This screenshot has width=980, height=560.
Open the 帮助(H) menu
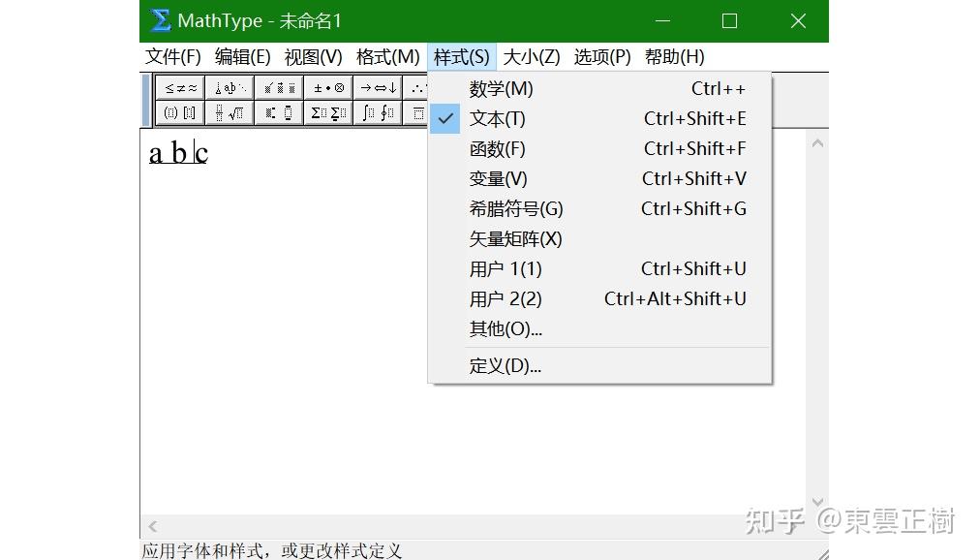click(x=674, y=57)
